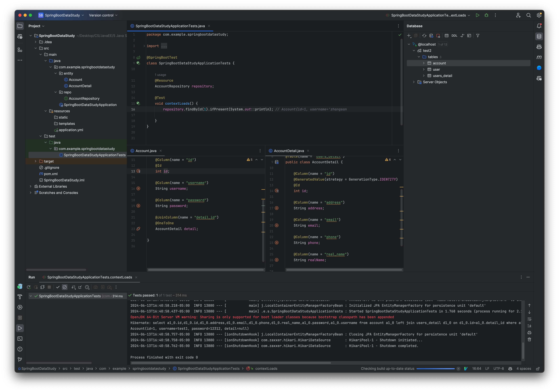Toggle the show-passed-tests checkmark filter
The width and height of the screenshot is (559, 392).
(x=58, y=287)
